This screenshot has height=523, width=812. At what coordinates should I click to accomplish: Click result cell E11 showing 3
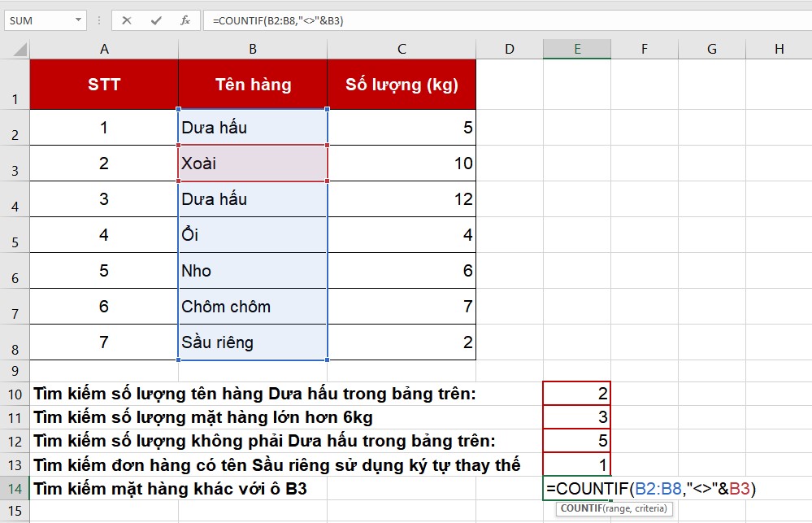click(x=577, y=416)
